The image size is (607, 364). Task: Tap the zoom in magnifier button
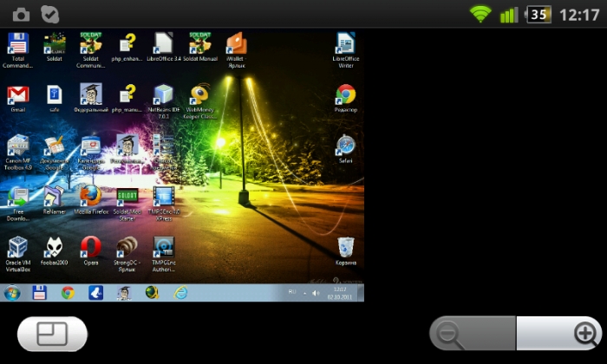(559, 333)
